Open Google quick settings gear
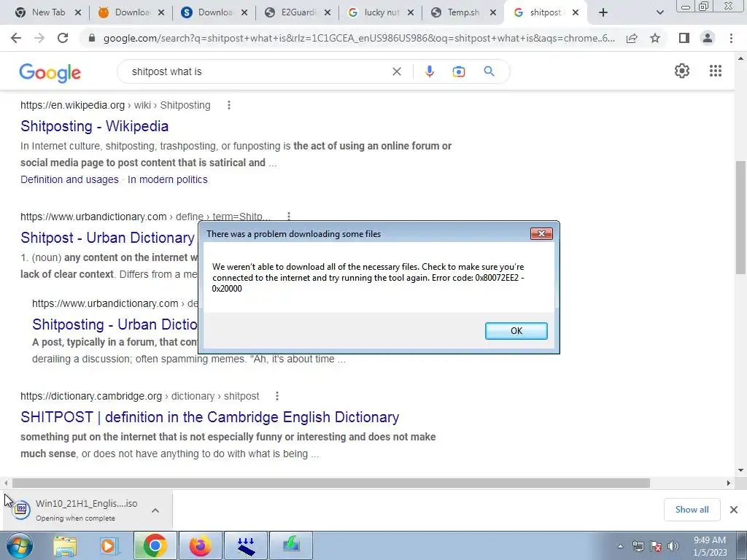The image size is (747, 560). [x=682, y=71]
